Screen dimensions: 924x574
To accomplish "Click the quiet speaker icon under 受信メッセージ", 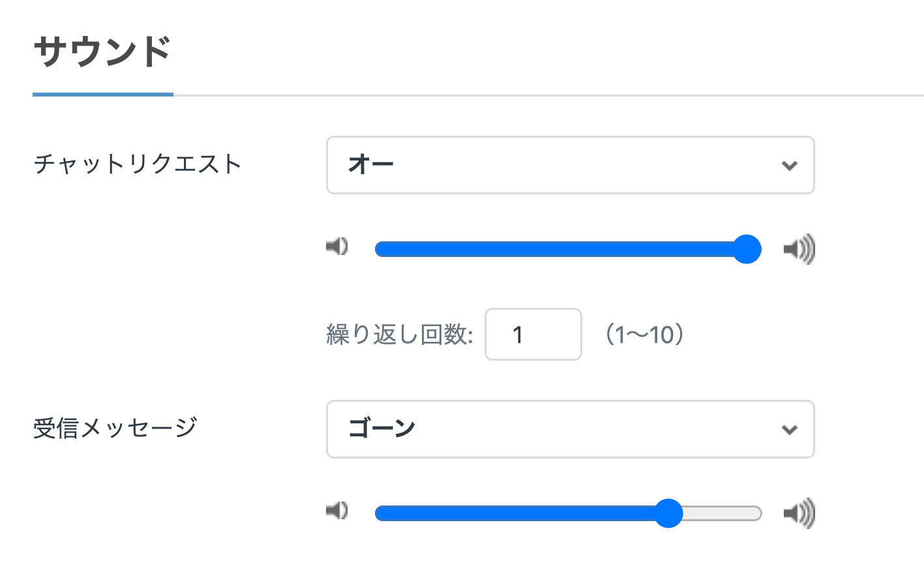I will point(337,510).
